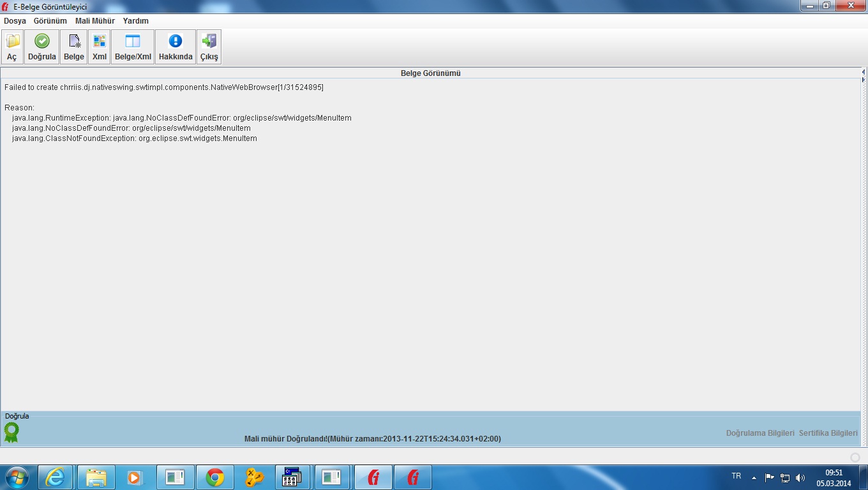Click the Aç folder icon in toolbar
This screenshot has width=868, height=490.
coord(12,47)
